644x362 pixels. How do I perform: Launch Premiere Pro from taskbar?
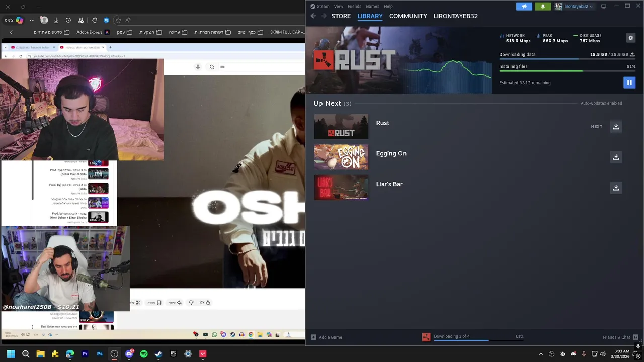(x=85, y=354)
